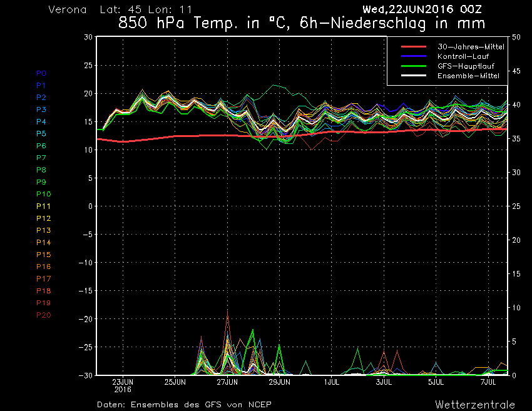Click the P20 ensemble member label

43,315
